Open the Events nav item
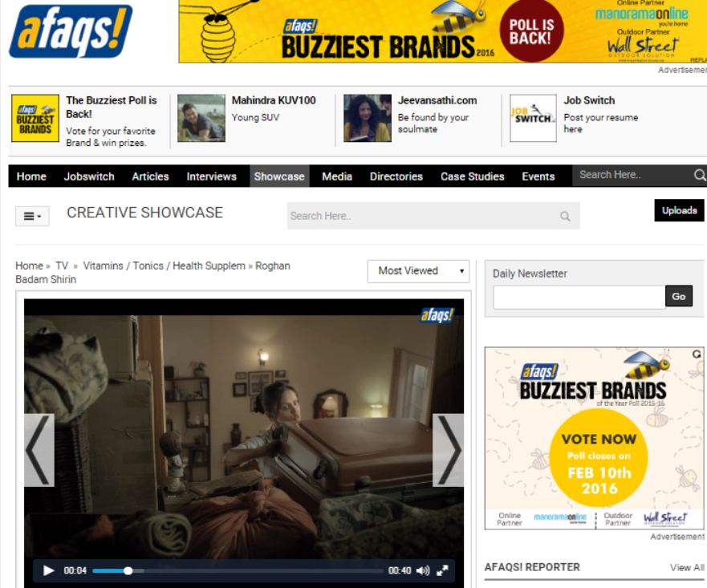Viewport: 707px width, 588px height. (x=538, y=176)
